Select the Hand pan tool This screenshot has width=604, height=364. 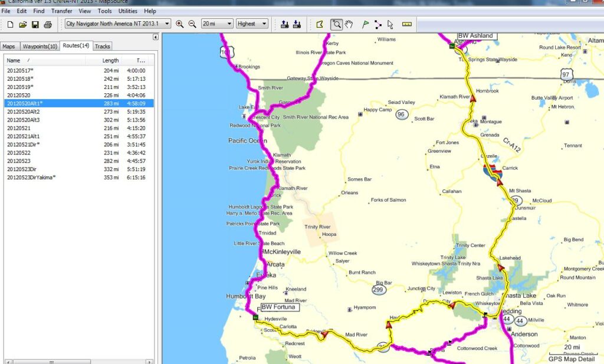tap(349, 24)
